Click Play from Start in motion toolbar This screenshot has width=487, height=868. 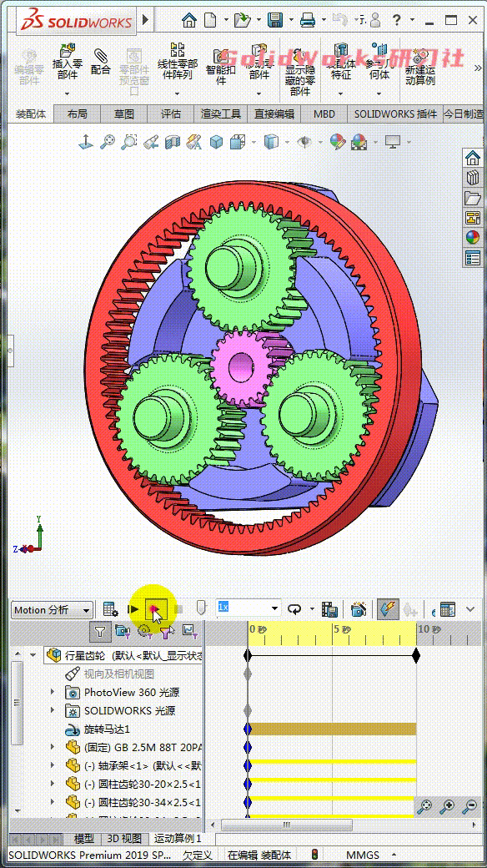(133, 609)
